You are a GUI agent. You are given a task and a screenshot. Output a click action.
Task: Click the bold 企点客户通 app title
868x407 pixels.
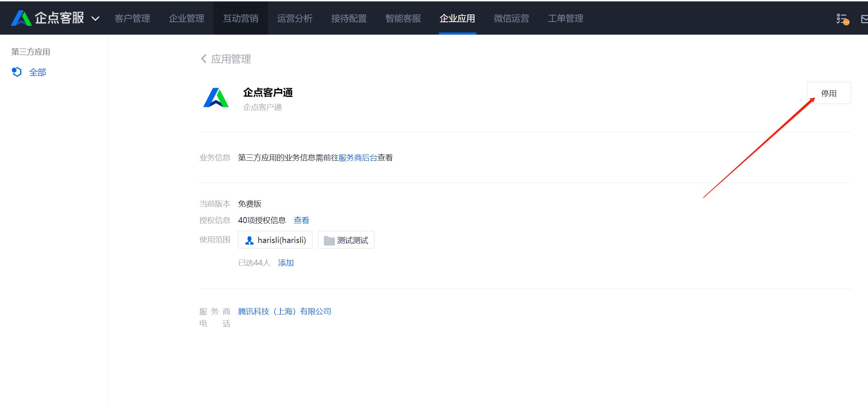point(268,93)
